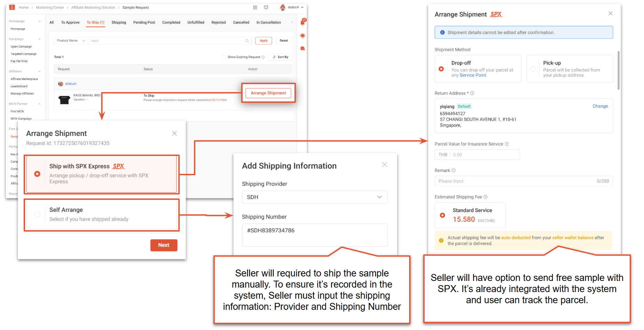Click the Sort By button with sorting icon

(x=280, y=57)
